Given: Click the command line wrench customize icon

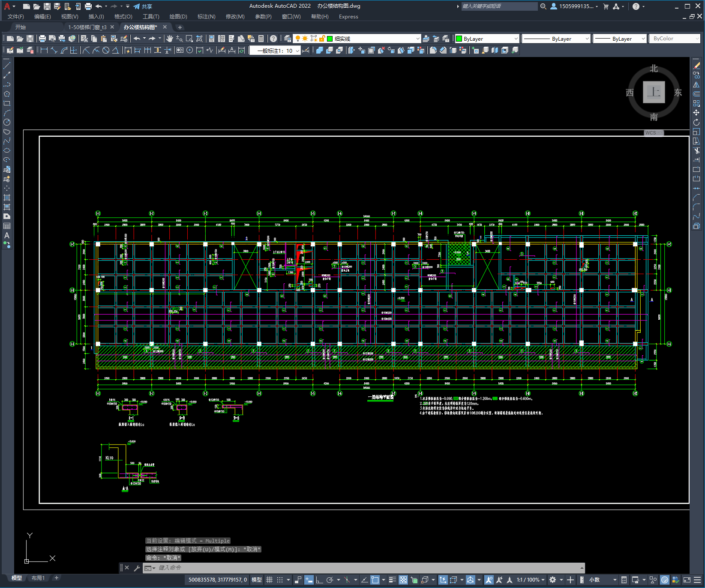Looking at the screenshot, I should [x=137, y=568].
